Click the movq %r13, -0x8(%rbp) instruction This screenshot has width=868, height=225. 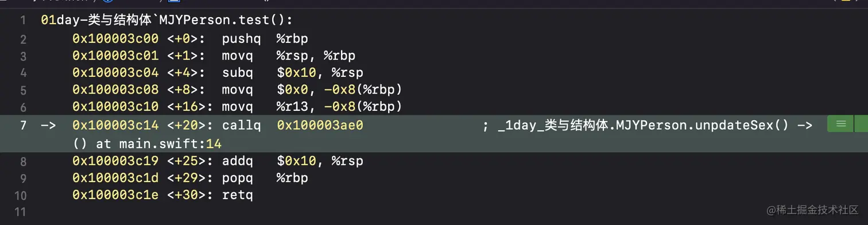tap(312, 107)
